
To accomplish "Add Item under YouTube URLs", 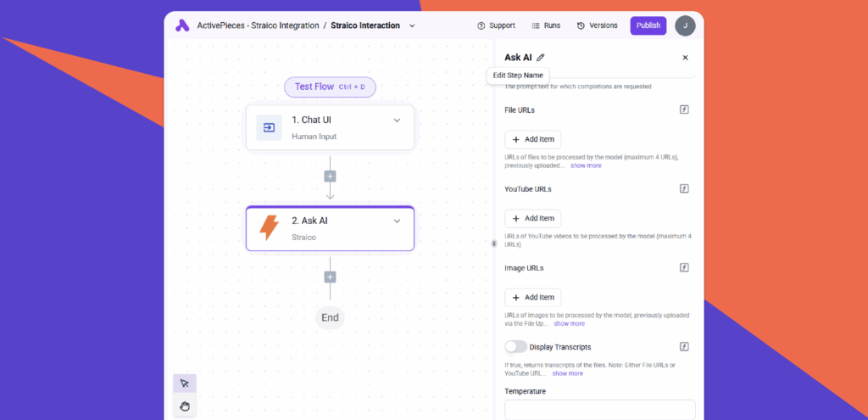I will pos(532,218).
